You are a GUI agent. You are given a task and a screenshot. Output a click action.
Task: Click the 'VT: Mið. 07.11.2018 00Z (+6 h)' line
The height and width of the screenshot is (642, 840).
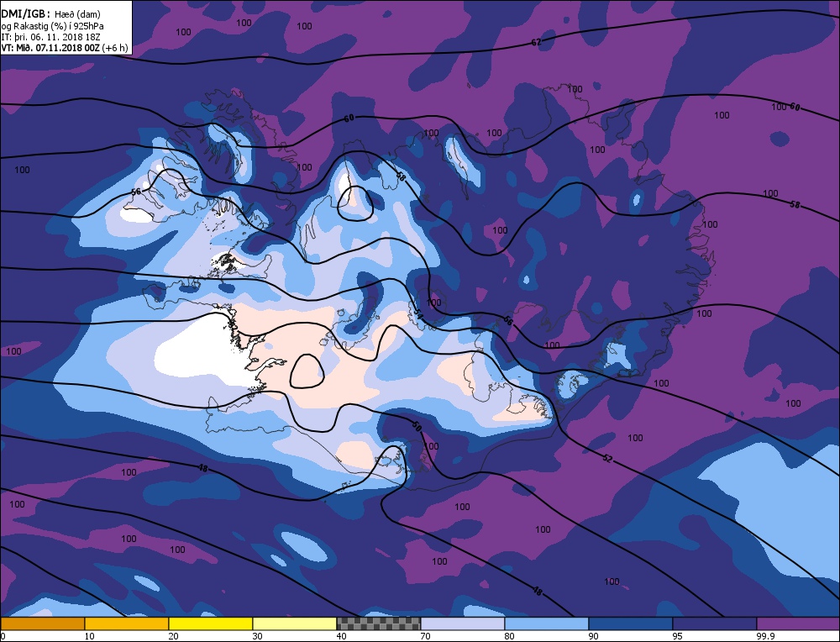tap(65, 48)
